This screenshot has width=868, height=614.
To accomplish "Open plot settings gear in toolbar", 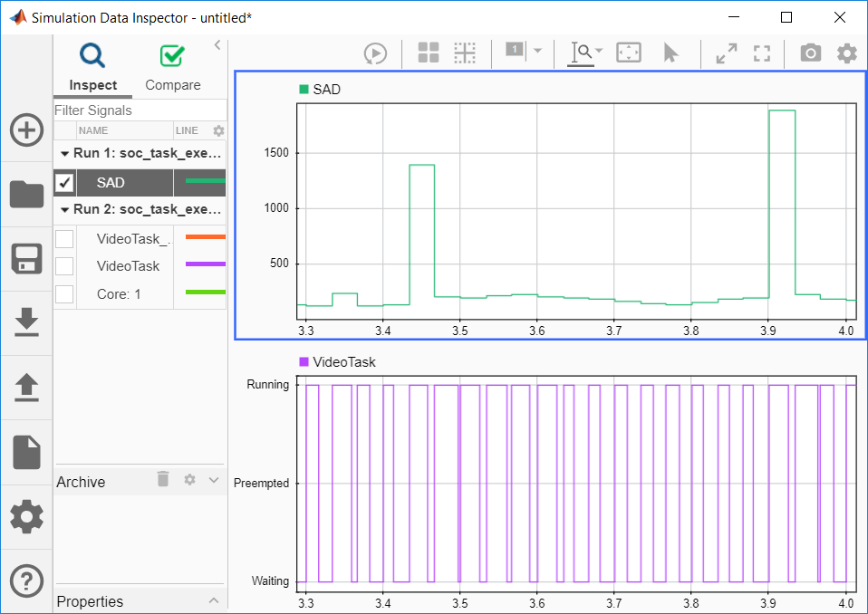I will tap(847, 53).
